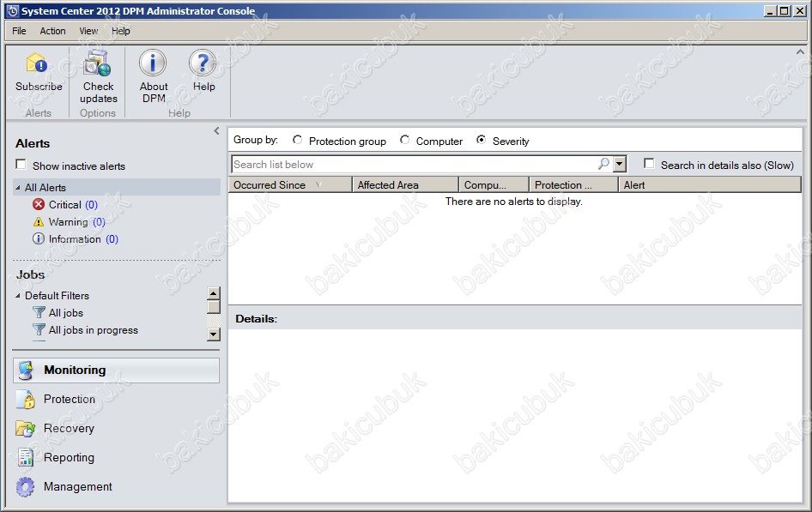
Task: Click the Jobs list scrollbar thumb
Action: tap(214, 307)
